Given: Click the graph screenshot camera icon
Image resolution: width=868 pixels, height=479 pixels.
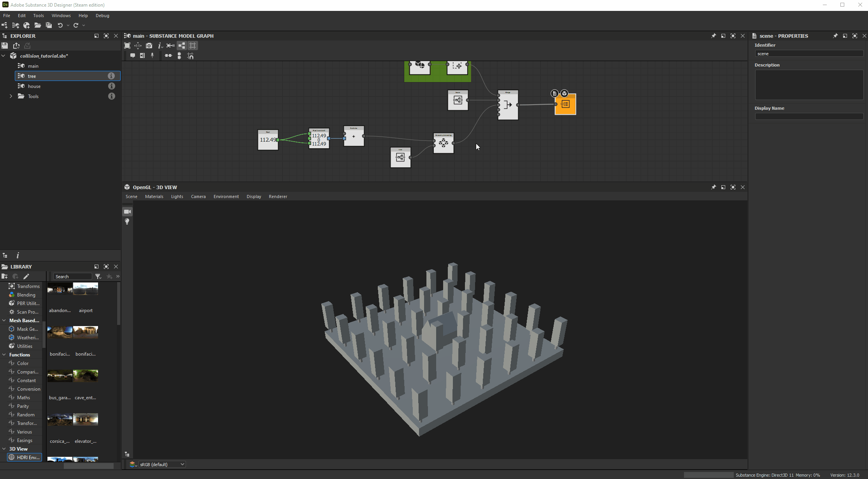Looking at the screenshot, I should [x=149, y=46].
